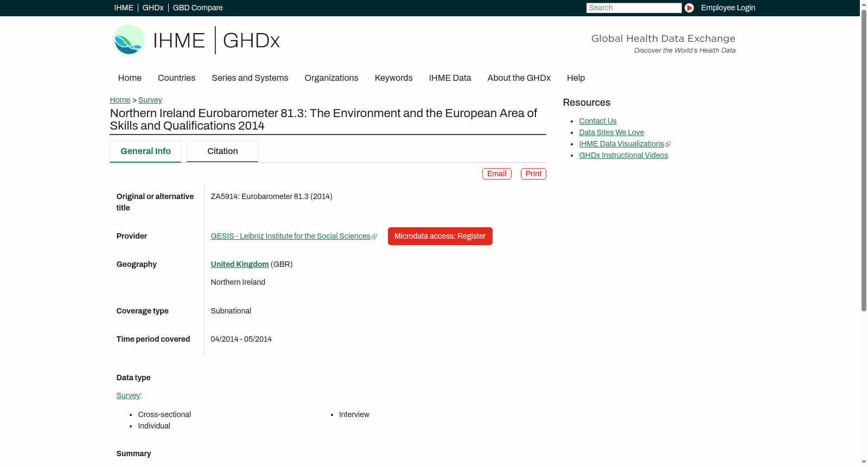Open Keywords menu item
The width and height of the screenshot is (868, 467).
394,78
